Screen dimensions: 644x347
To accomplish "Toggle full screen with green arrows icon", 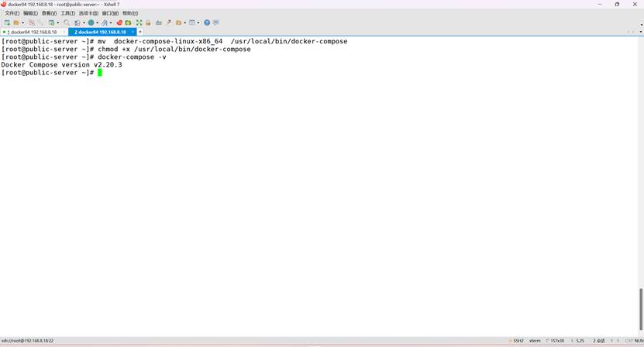I will coord(139,22).
